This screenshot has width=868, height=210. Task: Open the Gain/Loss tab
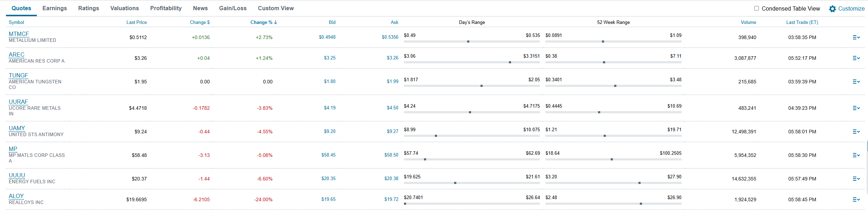point(233,8)
